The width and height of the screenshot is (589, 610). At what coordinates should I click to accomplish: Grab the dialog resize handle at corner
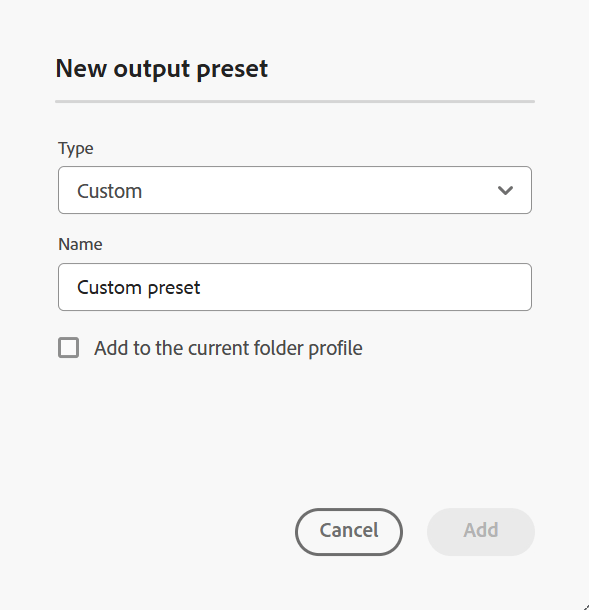coord(586,607)
